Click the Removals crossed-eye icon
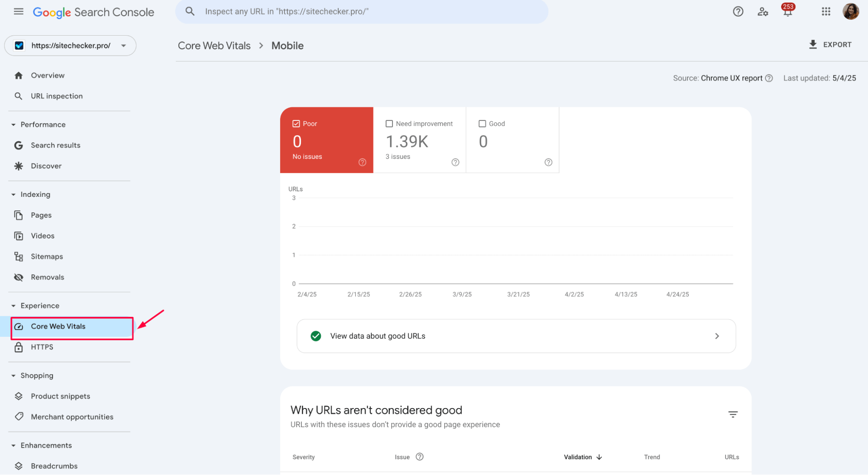This screenshot has width=868, height=475. (18, 277)
